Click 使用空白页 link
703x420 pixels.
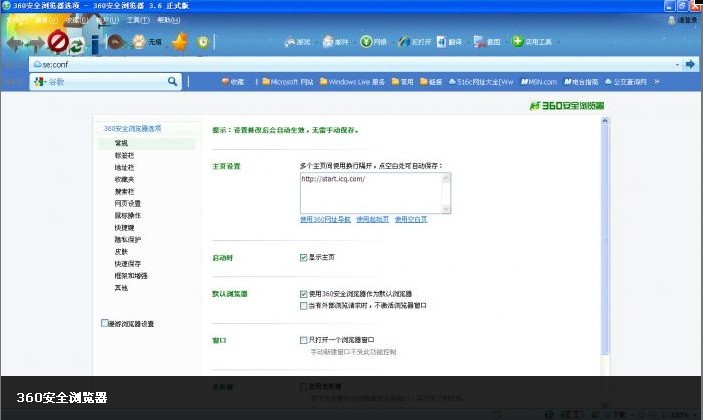click(x=411, y=220)
